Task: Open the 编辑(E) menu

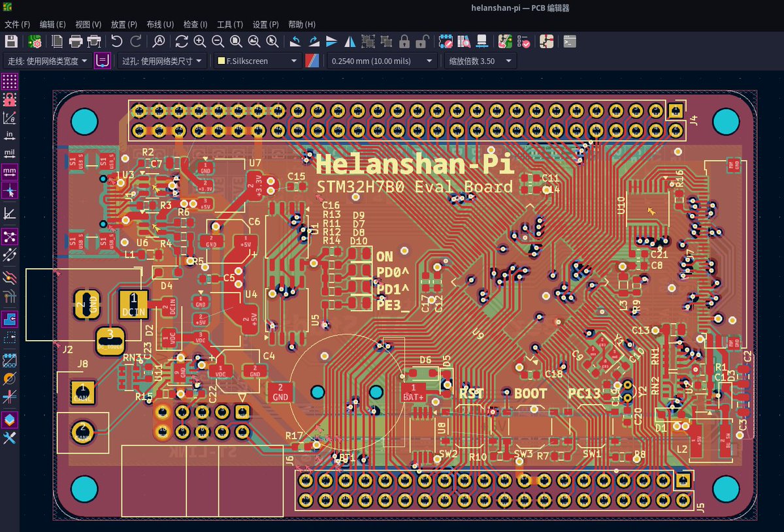Action: [53, 24]
